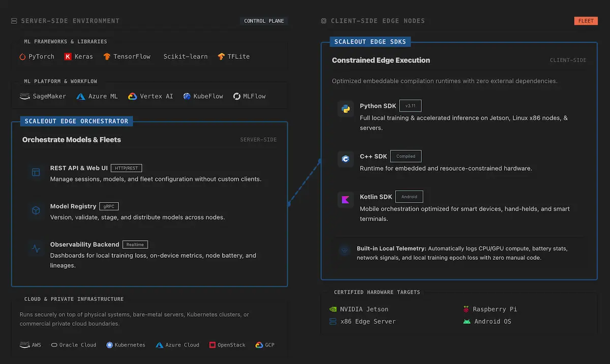Click the 'REST API & Web UI' title
The height and width of the screenshot is (364, 610).
(79, 168)
